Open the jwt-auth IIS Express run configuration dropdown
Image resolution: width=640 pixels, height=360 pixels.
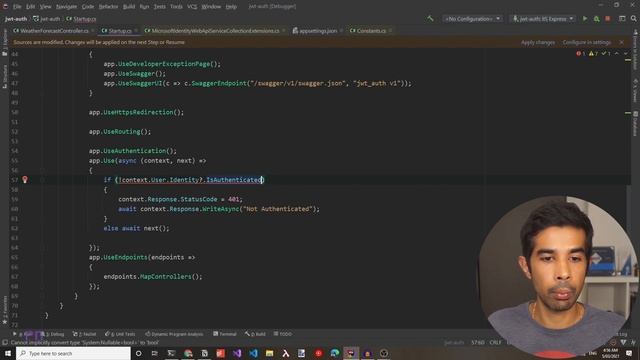point(543,19)
